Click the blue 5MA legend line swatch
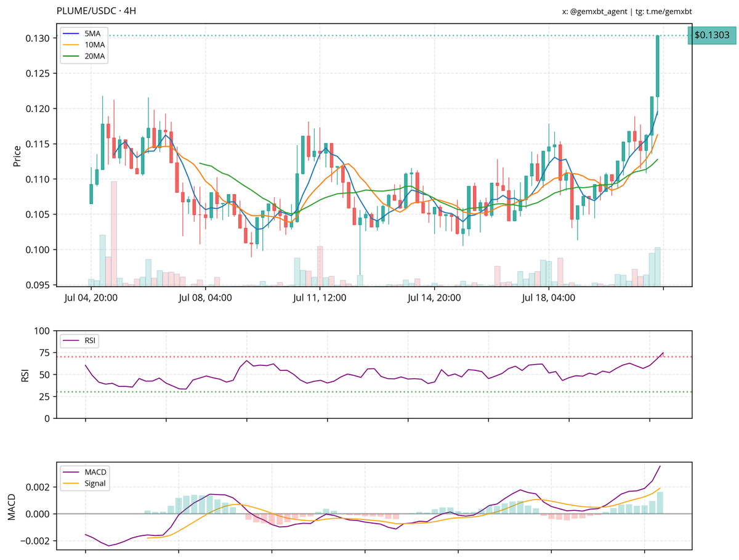The height and width of the screenshot is (560, 739). [71, 34]
